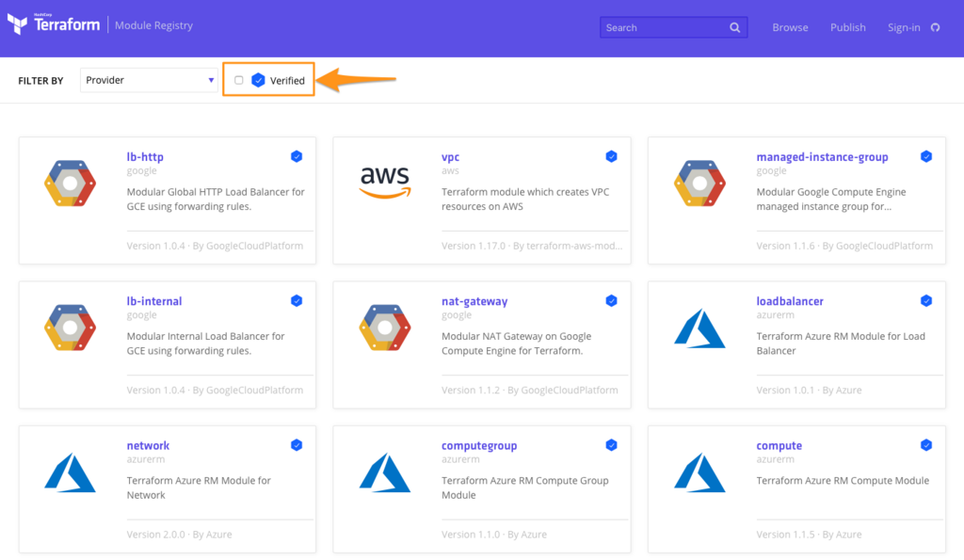Screen dimensions: 964x560
Task: Click 'Terraform Azure RM Compute Module' description
Action: click(x=843, y=481)
